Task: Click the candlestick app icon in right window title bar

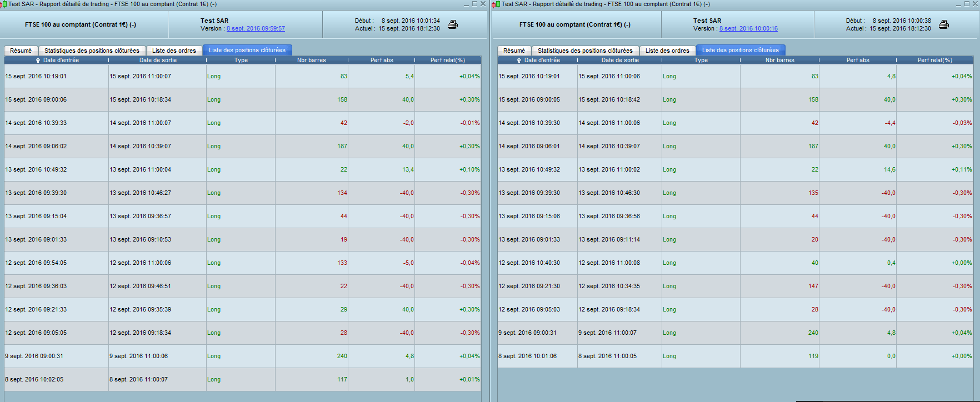Action: point(497,4)
